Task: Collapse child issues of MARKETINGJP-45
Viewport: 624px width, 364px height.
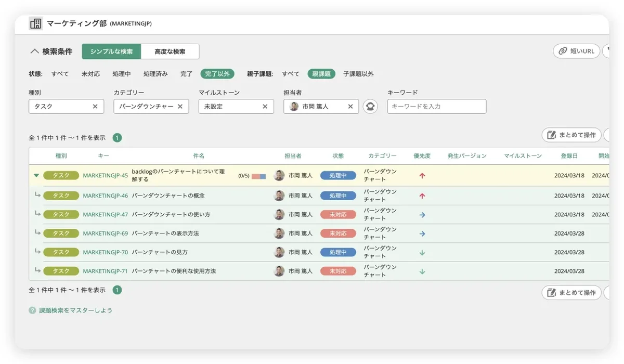Action: tap(36, 176)
